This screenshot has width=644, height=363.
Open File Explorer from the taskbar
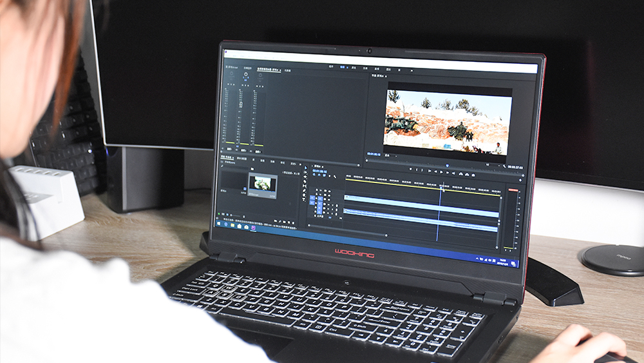tap(232, 226)
